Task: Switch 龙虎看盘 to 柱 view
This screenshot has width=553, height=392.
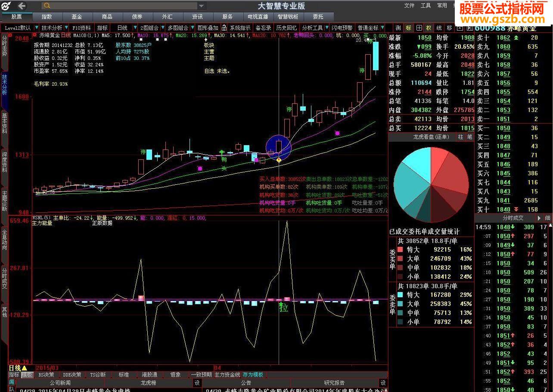Action: point(460,137)
